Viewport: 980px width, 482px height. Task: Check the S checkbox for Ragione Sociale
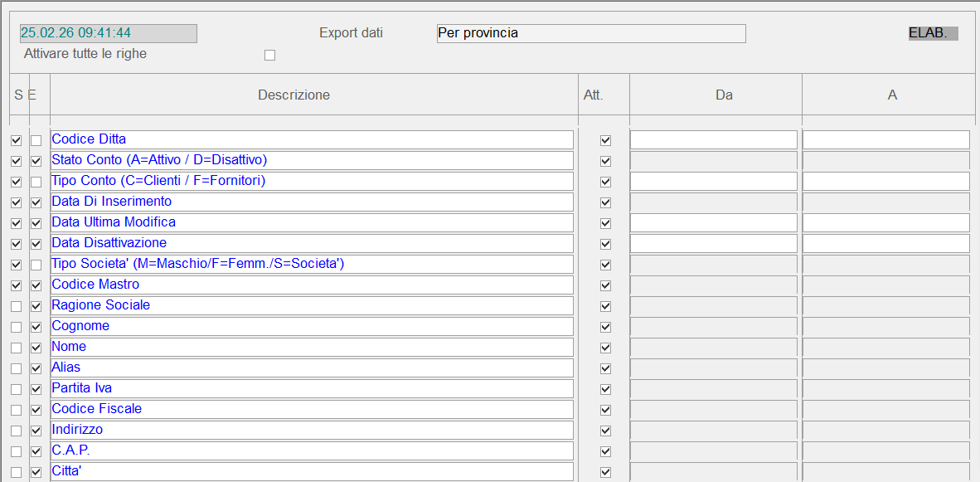(x=16, y=306)
